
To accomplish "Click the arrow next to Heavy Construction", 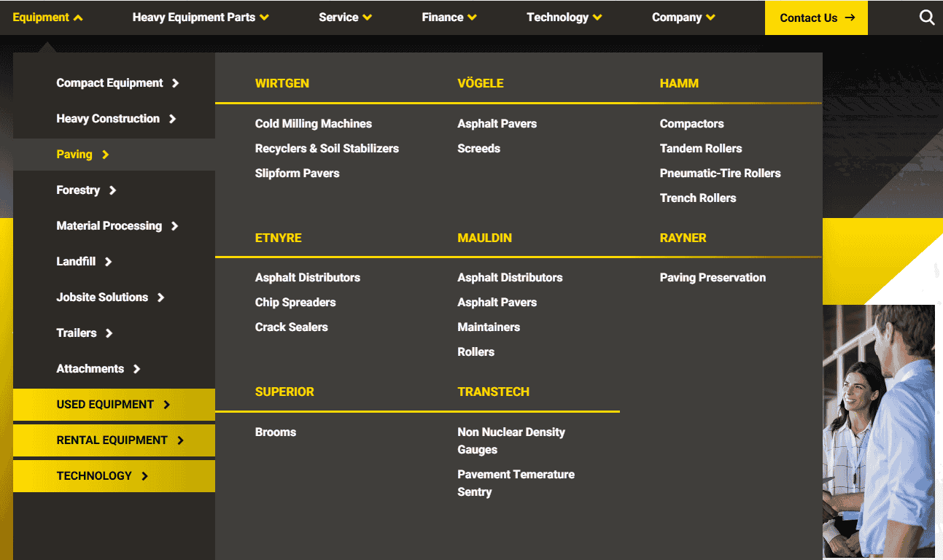I will (x=172, y=119).
